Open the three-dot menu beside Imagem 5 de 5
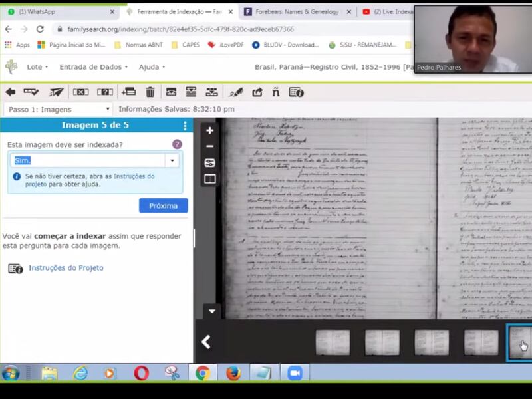 pos(185,126)
